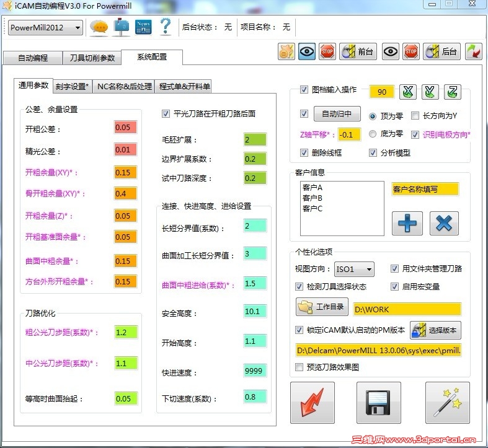Enable the 预览刀路效果图 checkbox
Image resolution: width=488 pixels, height=448 pixels.
299,367
